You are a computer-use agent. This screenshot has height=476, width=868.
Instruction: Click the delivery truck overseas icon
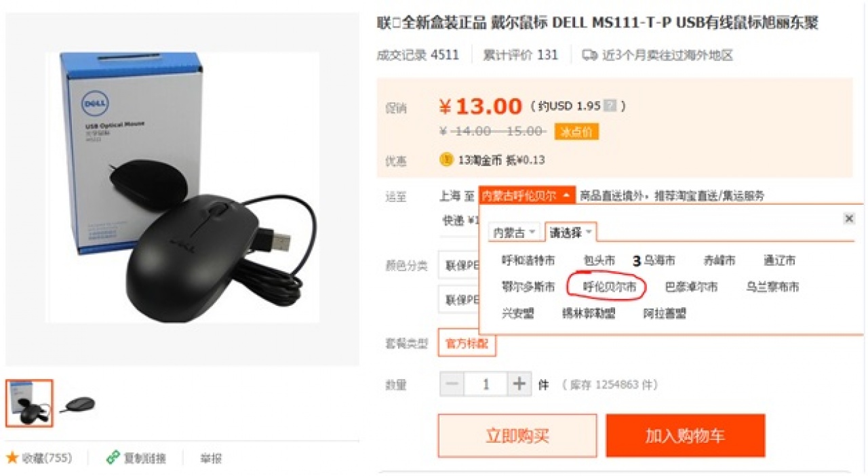[590, 55]
